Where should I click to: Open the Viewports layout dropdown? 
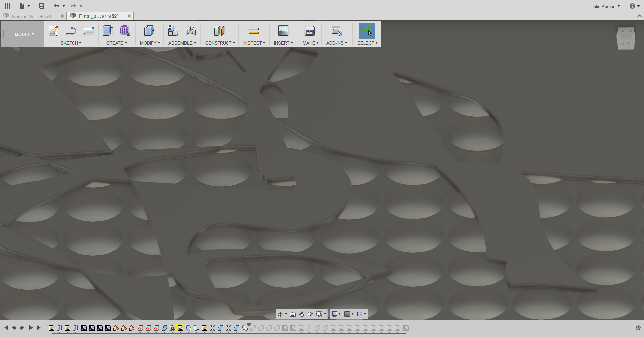[362, 314]
